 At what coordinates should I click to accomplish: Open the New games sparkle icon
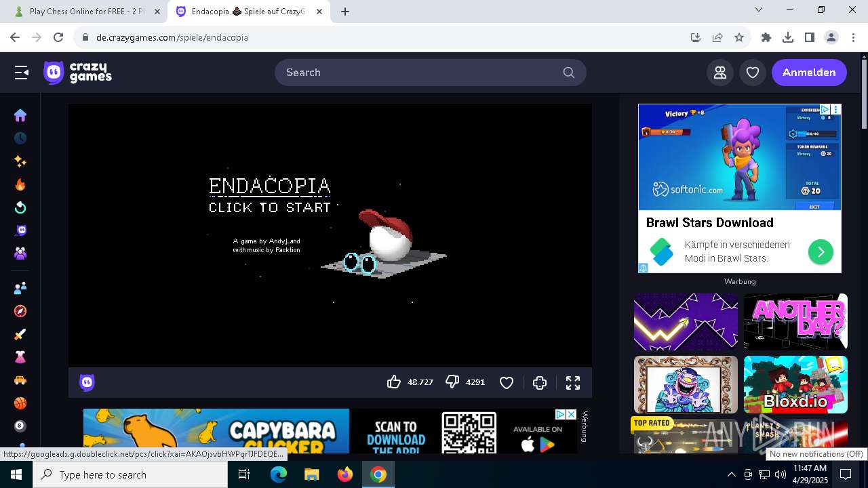click(x=20, y=161)
